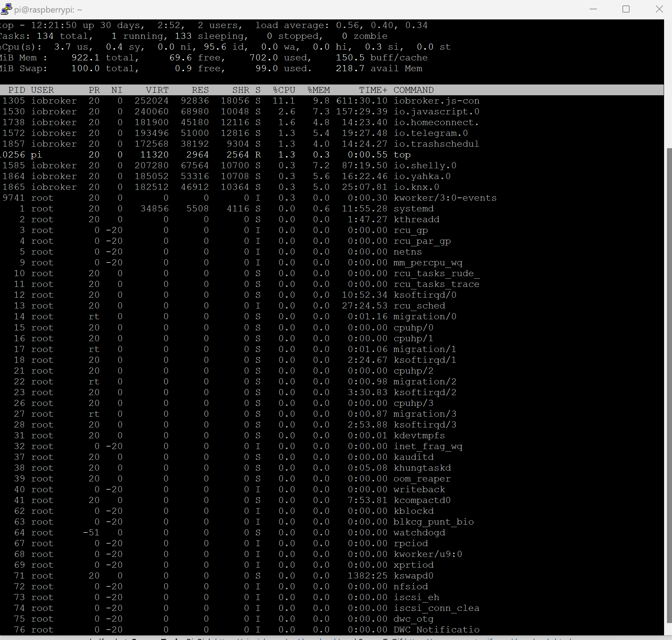Close the pi@raspberrypi terminal window
This screenshot has height=640, width=672.
point(659,9)
